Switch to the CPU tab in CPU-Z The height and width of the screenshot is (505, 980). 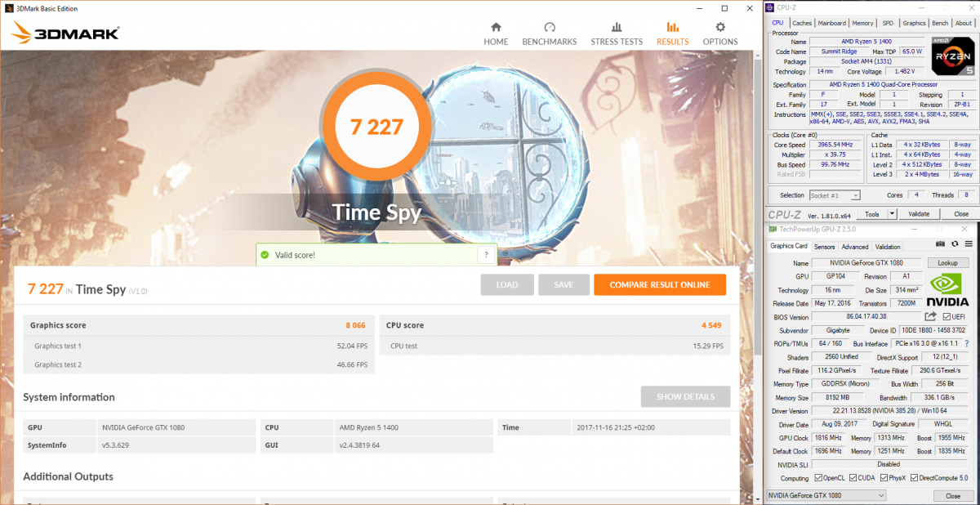coord(778,23)
